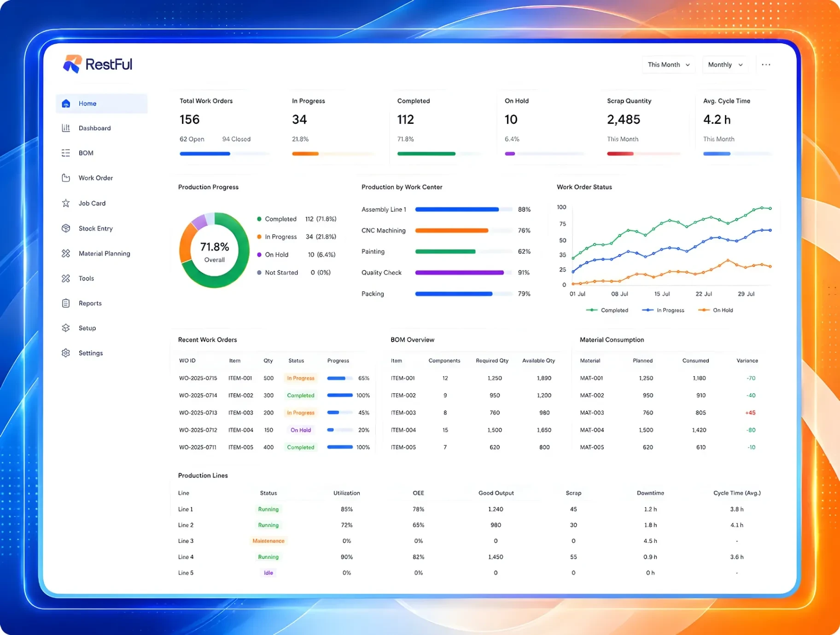Click the RestFul logo
Screen dimensions: 840x635
[x=98, y=64]
